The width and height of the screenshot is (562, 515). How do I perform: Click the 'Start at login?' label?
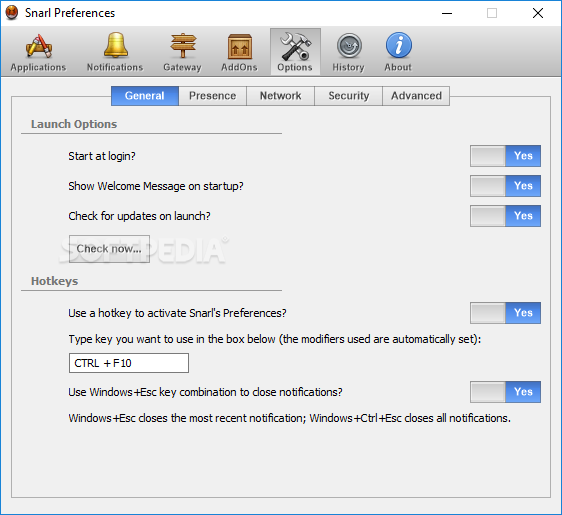pos(102,156)
